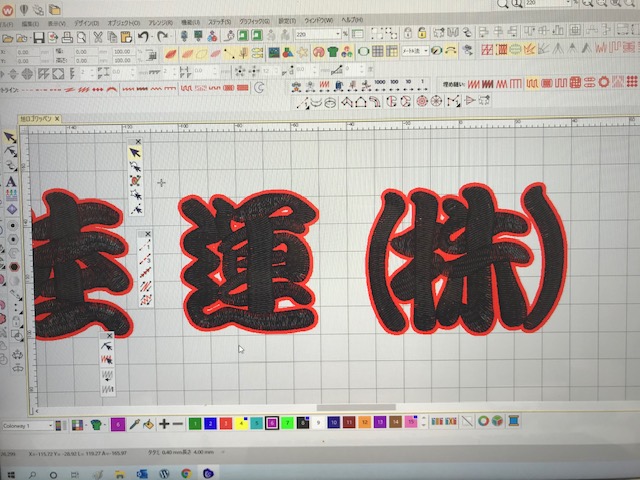
Task: Close the floating select tools palette
Action: (x=138, y=142)
